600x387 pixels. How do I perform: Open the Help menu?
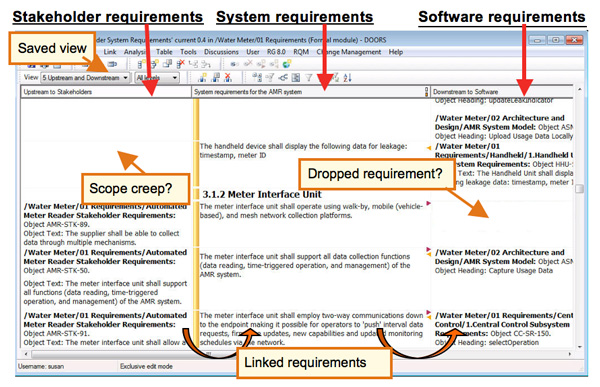[396, 52]
